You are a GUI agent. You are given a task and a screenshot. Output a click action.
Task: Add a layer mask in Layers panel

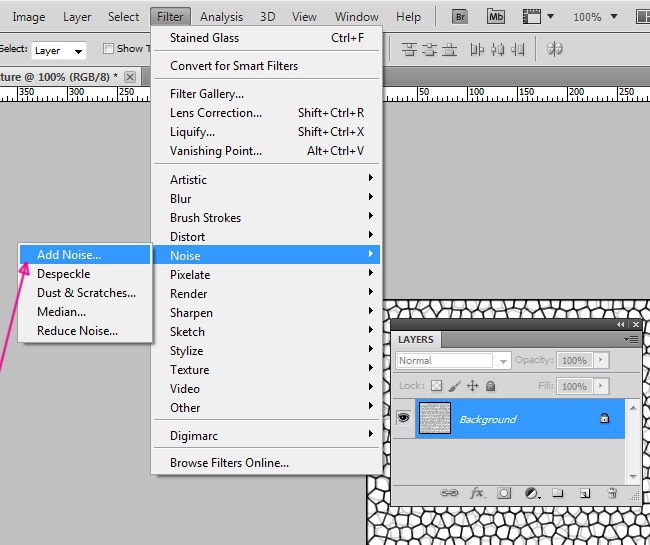tap(505, 493)
